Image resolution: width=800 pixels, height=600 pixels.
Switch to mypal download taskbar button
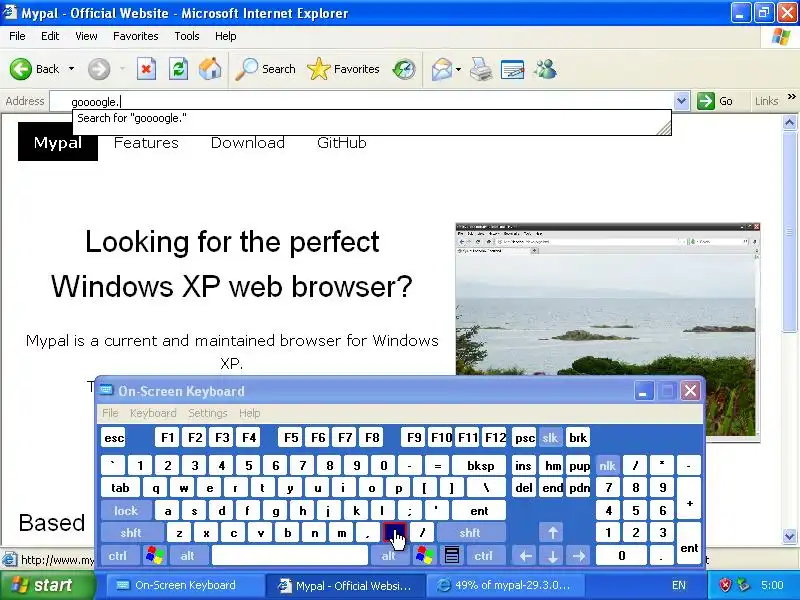tap(505, 585)
